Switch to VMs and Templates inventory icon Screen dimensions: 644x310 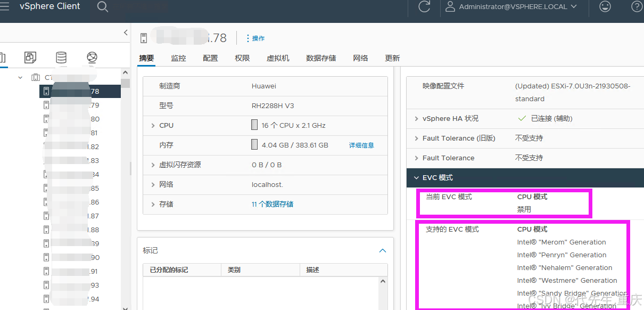click(30, 58)
